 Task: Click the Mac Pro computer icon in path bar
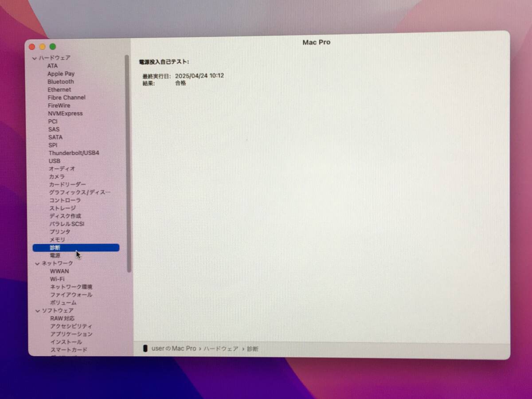145,348
